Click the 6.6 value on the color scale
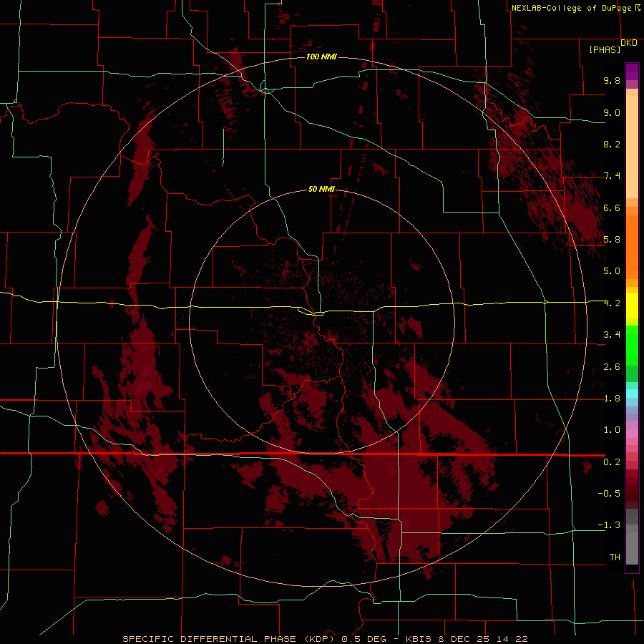 612,208
